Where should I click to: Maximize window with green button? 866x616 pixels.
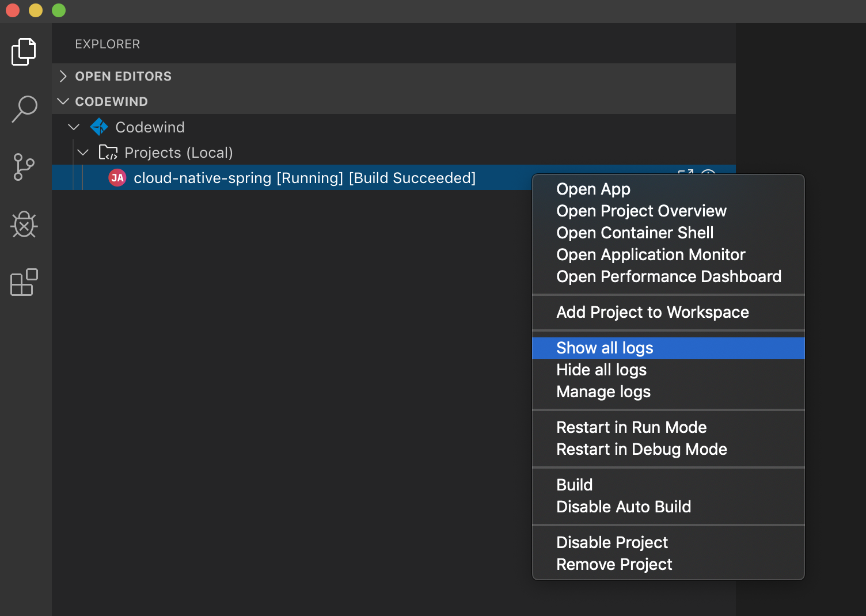click(59, 10)
